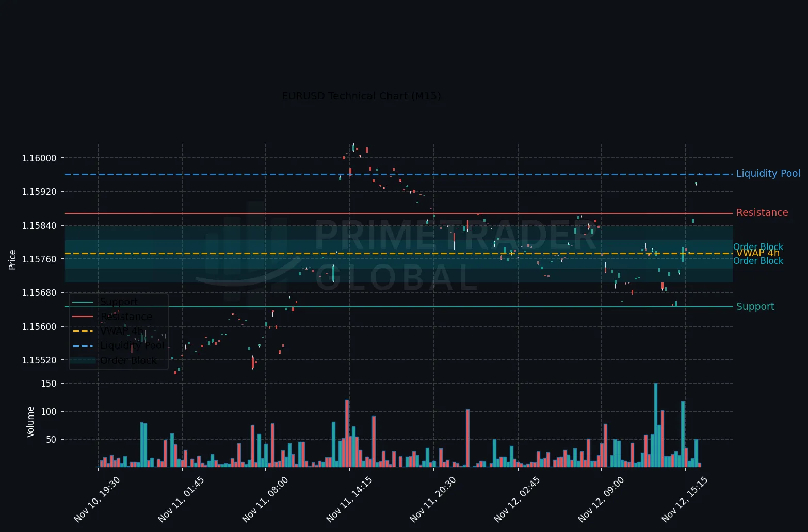Select the Support entry in the legend

point(119,302)
